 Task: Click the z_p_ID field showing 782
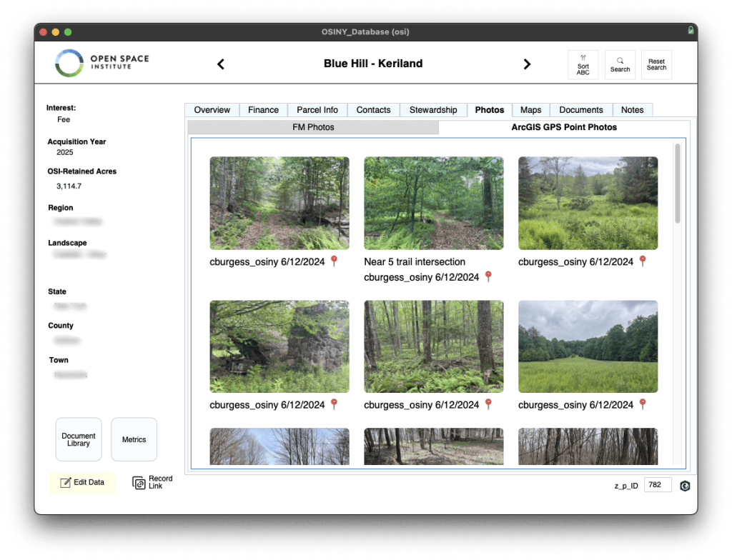[x=658, y=485]
